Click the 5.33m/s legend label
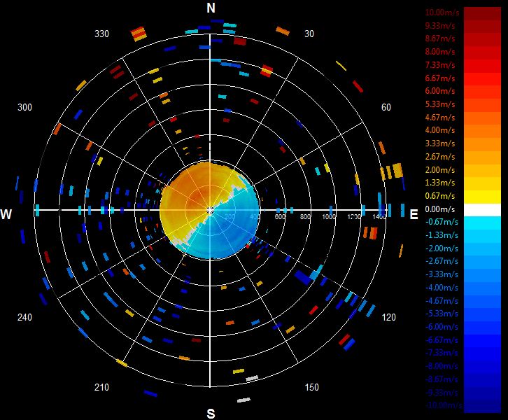 tap(440, 104)
